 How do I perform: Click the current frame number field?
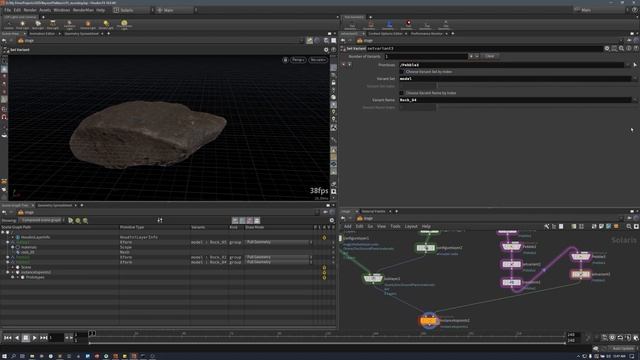pos(56,338)
